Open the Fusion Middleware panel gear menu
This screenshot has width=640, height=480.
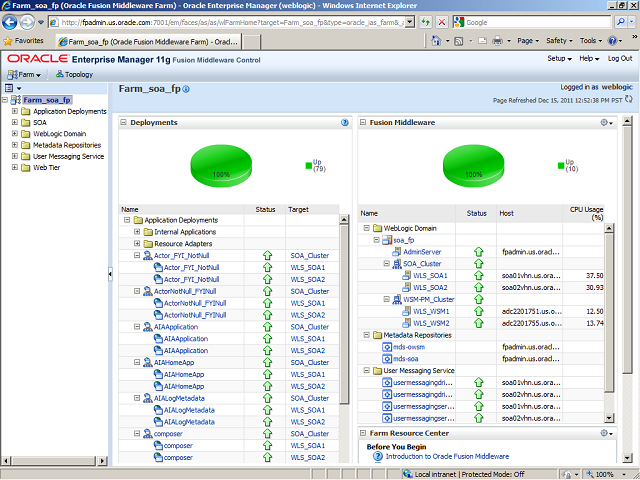(606, 123)
